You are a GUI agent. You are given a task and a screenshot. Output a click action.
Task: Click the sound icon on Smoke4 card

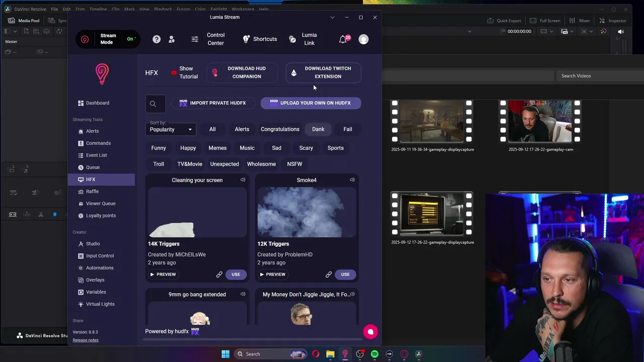pos(352,179)
